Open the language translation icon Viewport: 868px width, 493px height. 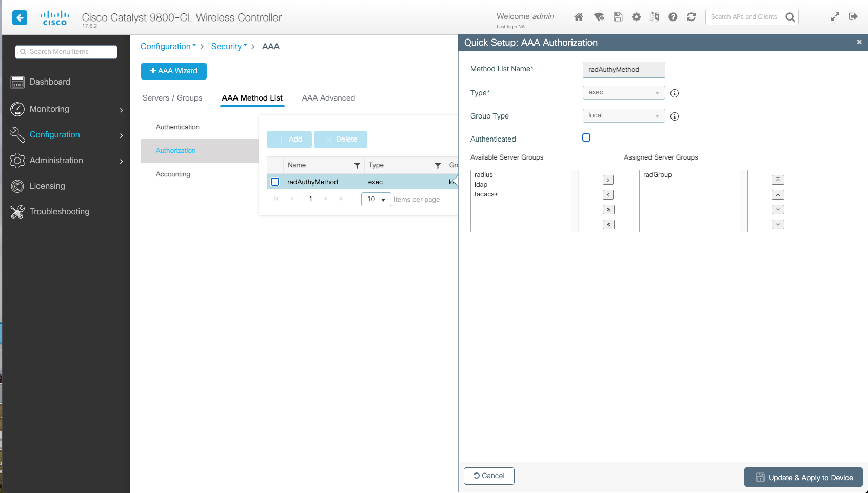tap(655, 17)
